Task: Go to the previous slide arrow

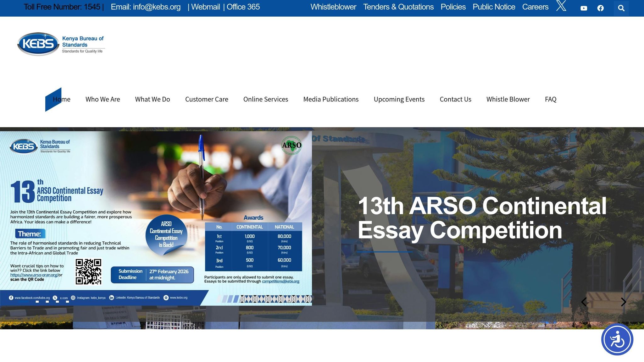Action: tap(584, 302)
